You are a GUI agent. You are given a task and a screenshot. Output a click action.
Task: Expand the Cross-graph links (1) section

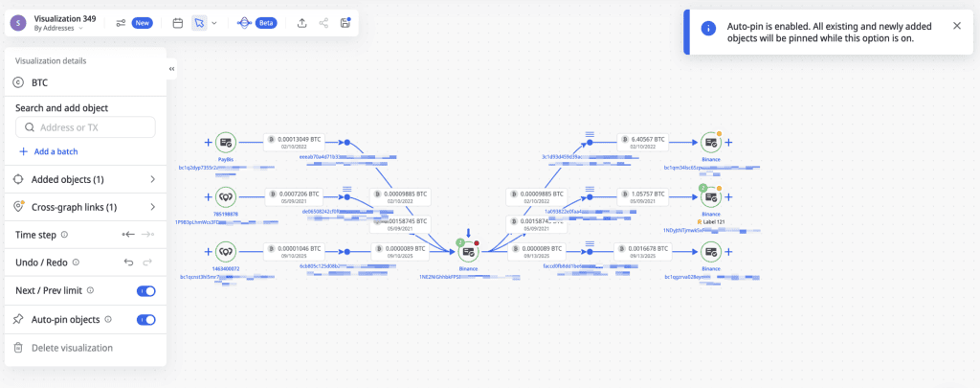click(x=85, y=207)
